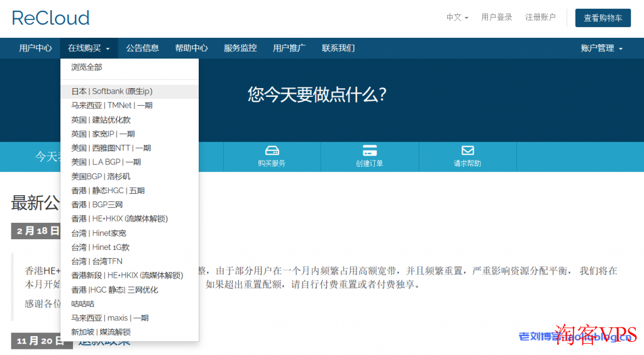The height and width of the screenshot is (355, 644).
Task: Open the 中文 language dropdown
Action: tap(457, 17)
